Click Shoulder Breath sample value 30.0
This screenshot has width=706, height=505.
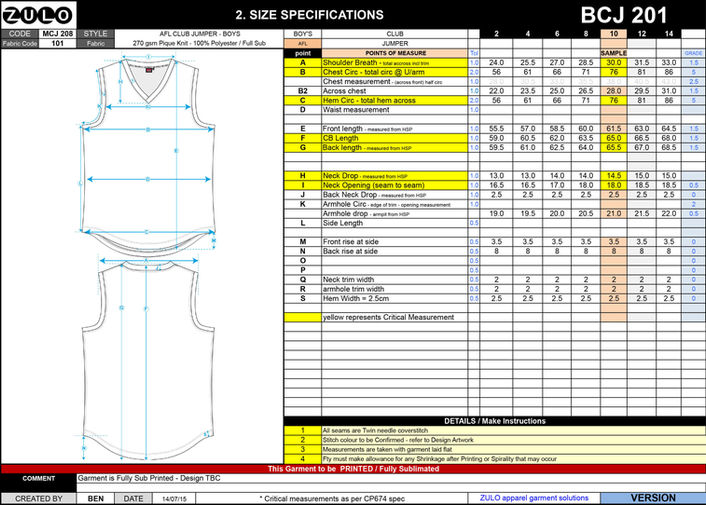click(x=613, y=63)
